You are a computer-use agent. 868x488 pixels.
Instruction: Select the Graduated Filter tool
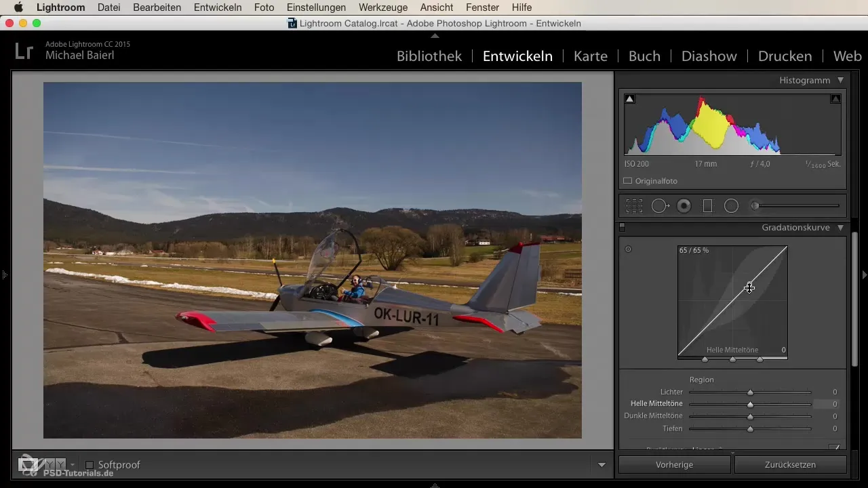click(x=708, y=206)
